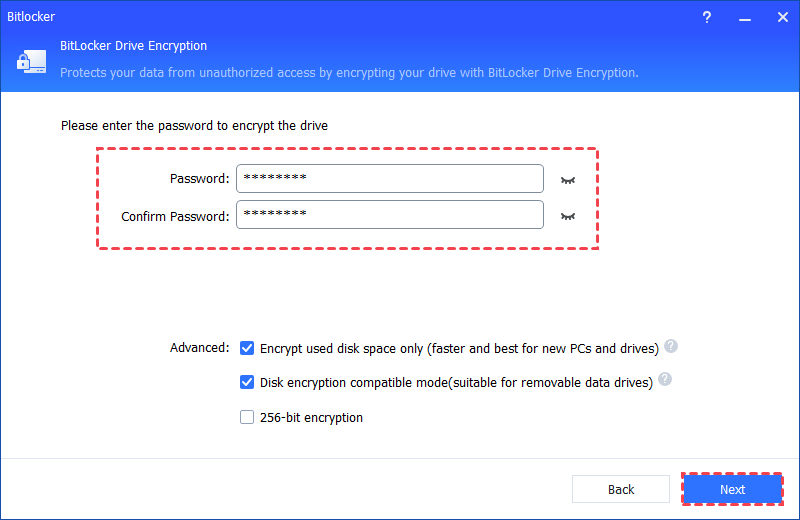The width and height of the screenshot is (800, 520).
Task: Close the Bitlocker dialog window
Action: pos(778,18)
